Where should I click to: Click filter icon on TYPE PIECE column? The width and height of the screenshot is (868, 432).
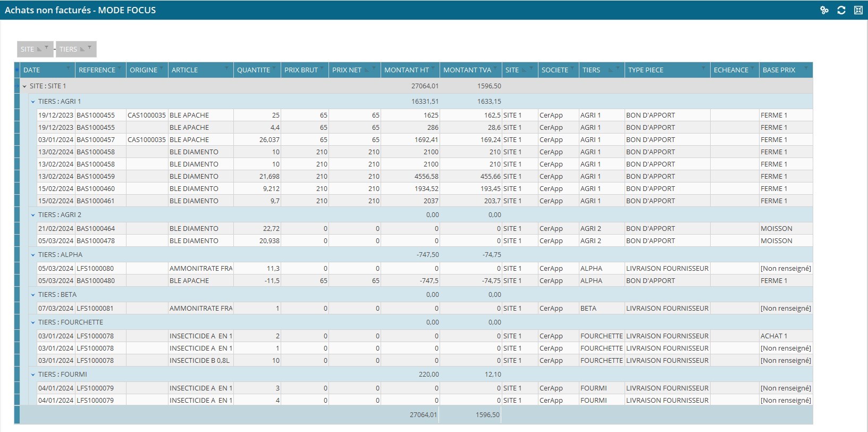703,69
